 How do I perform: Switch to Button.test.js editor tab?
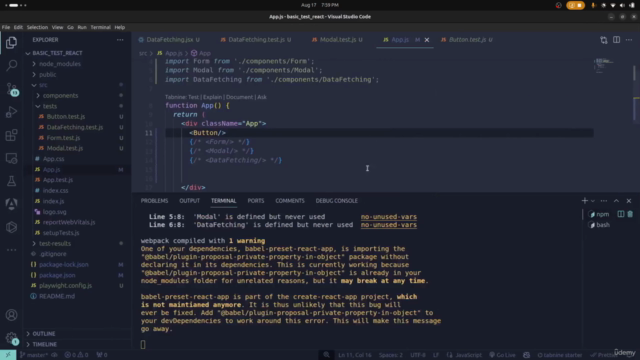tap(467, 40)
